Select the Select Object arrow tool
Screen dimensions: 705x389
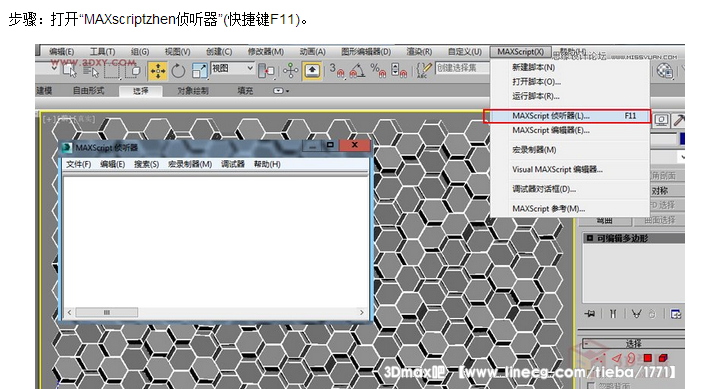point(70,71)
